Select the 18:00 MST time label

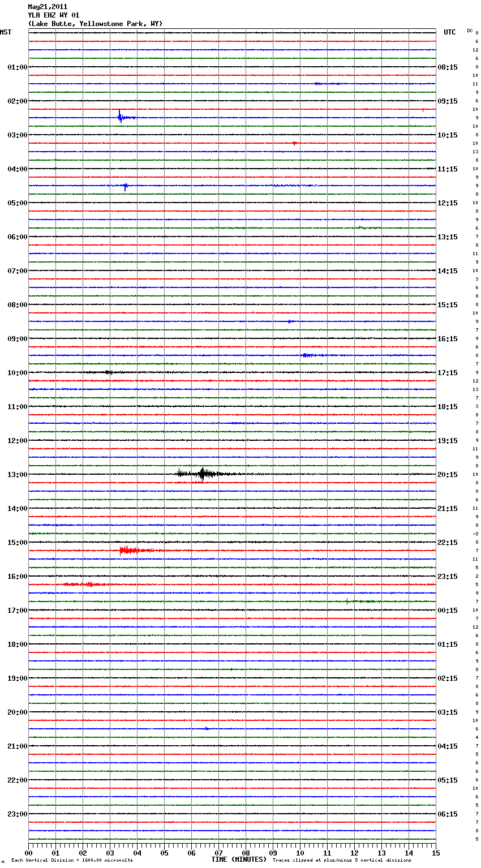pos(18,644)
